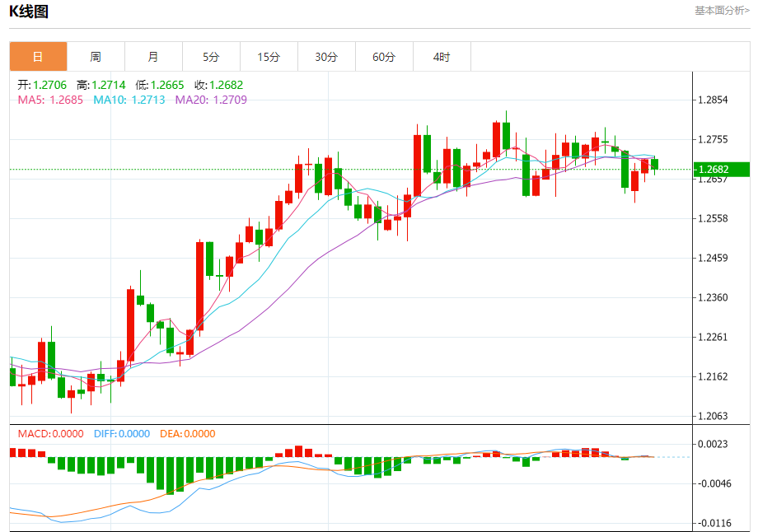This screenshot has height=532, width=758.
Task: Click the K线图 heading
Action: pyautogui.click(x=29, y=11)
